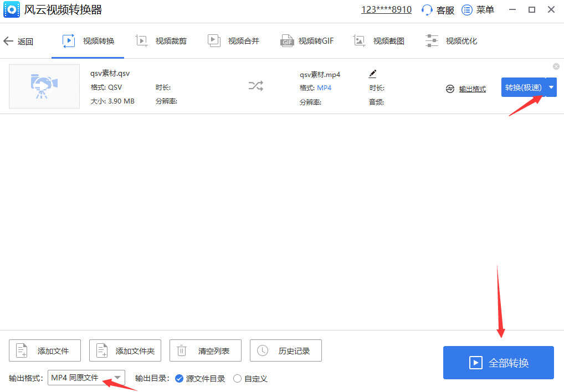Click the 转换(极速) button
Viewport: 564px width, 392px height.
524,87
